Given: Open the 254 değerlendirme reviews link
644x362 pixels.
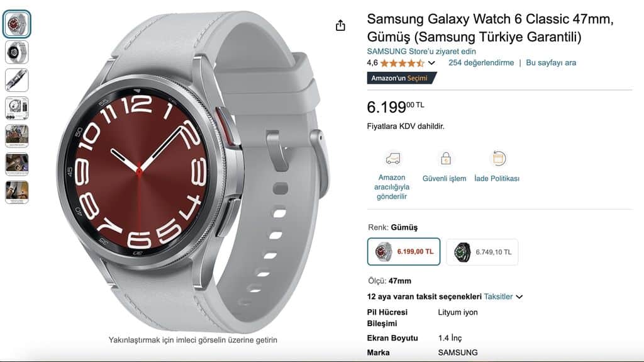Looking at the screenshot, I should tap(481, 62).
